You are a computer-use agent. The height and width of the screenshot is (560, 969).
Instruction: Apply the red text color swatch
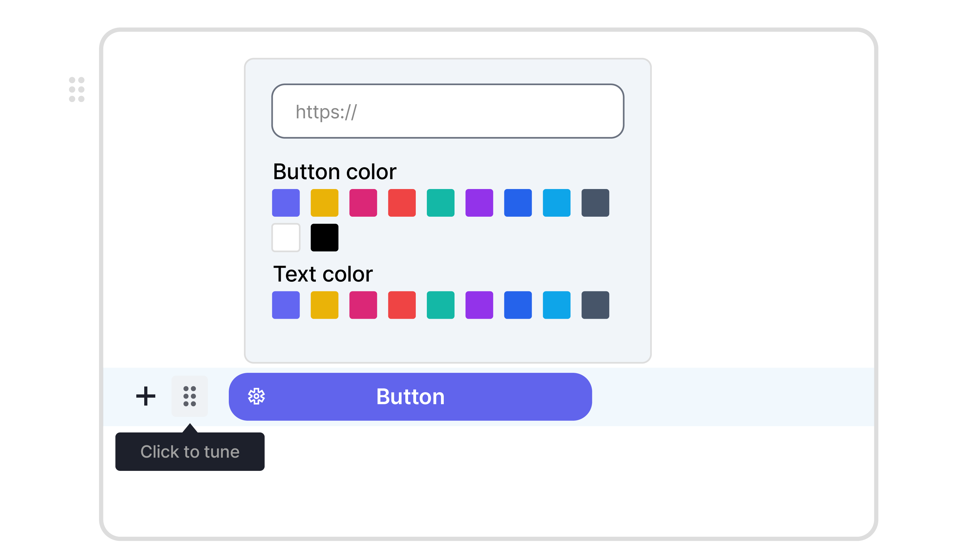point(402,305)
